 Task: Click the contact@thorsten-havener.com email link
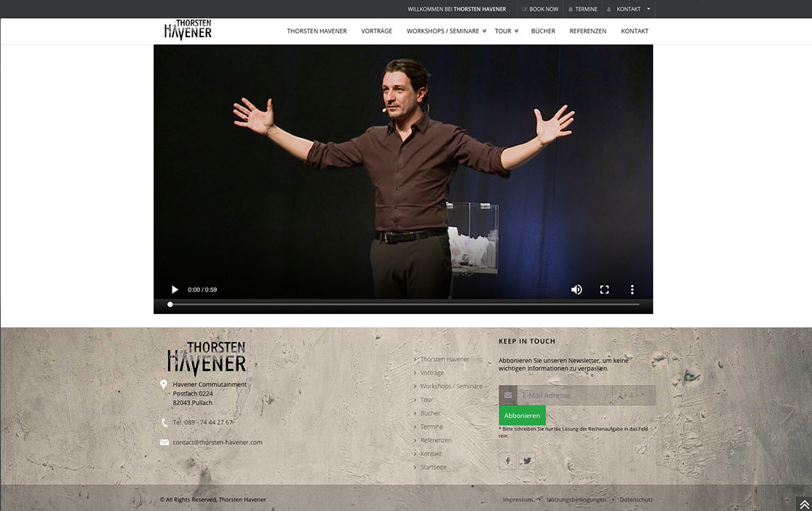[217, 442]
